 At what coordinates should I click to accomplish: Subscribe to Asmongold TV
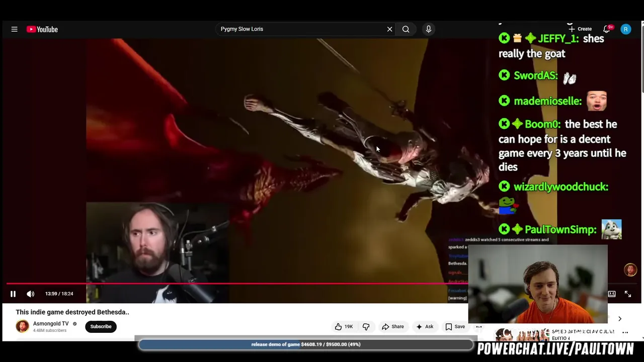click(x=101, y=326)
